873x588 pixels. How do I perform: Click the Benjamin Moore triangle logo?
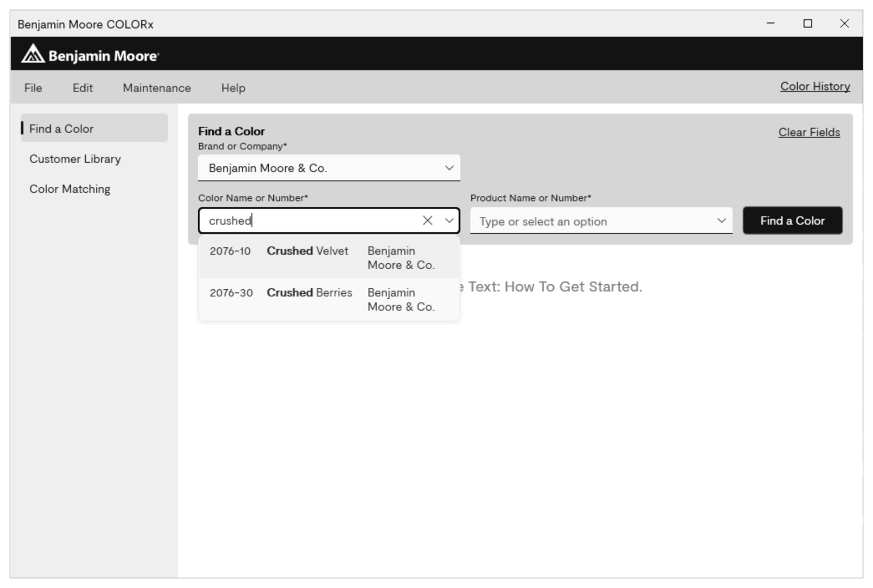(x=33, y=54)
